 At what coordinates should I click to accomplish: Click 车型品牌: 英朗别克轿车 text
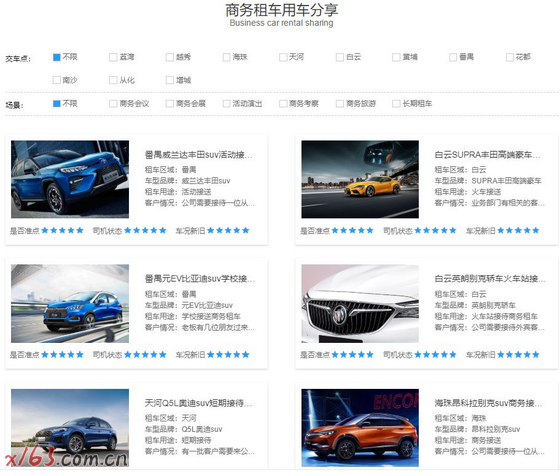[x=475, y=305]
